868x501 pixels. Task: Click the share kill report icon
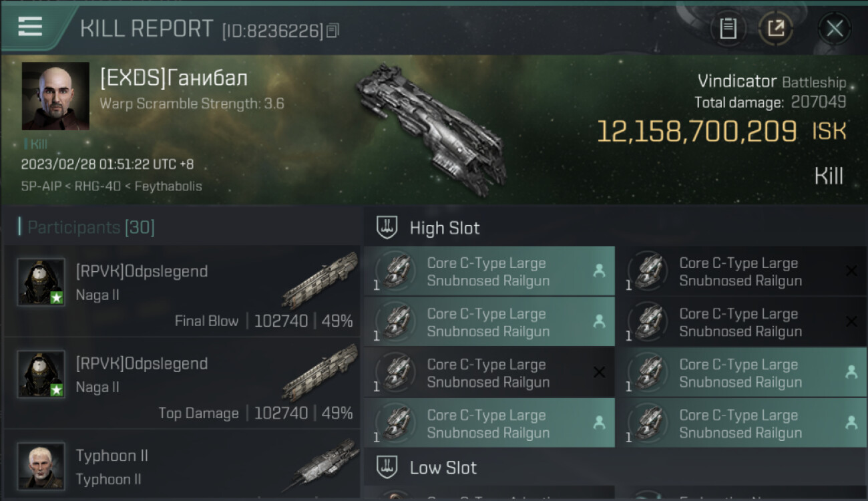[776, 29]
